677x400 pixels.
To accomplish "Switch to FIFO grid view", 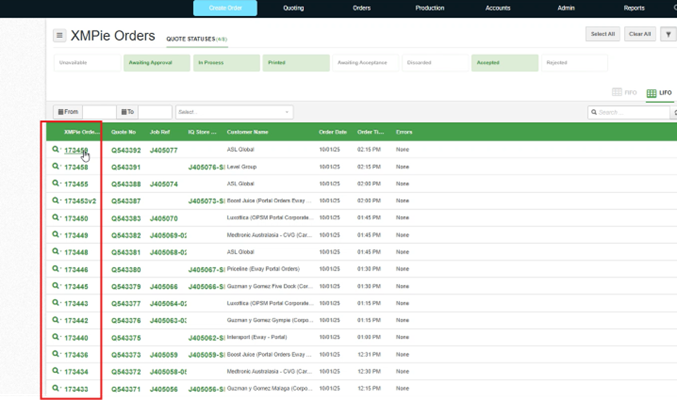I will [x=624, y=92].
